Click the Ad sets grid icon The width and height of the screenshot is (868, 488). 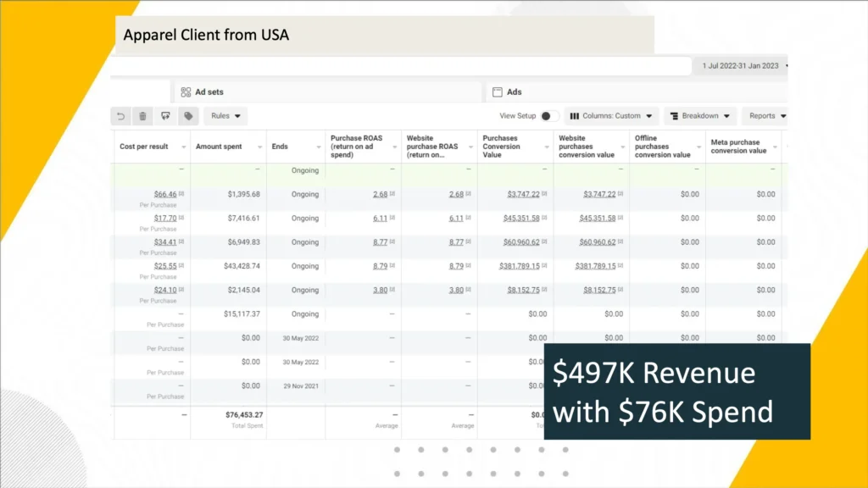click(x=186, y=91)
